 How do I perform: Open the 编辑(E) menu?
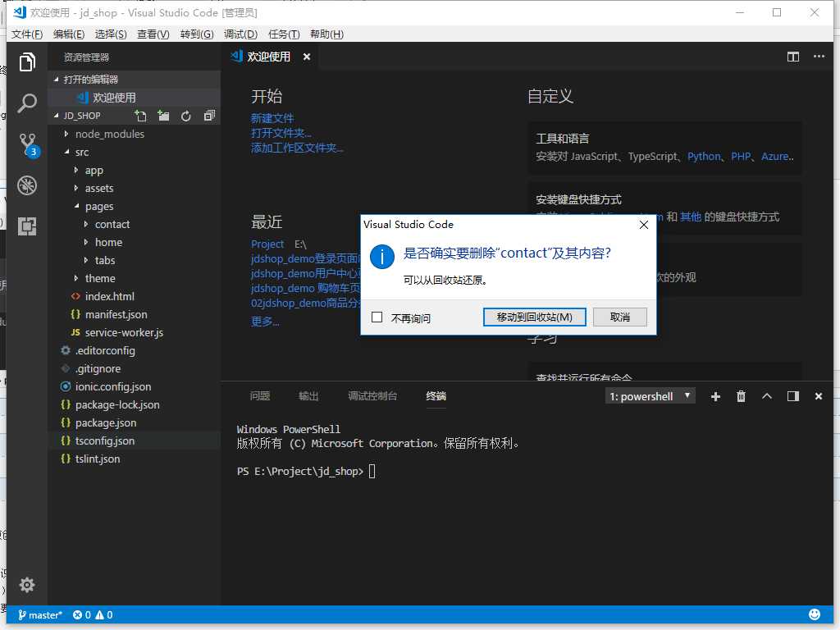pyautogui.click(x=69, y=34)
